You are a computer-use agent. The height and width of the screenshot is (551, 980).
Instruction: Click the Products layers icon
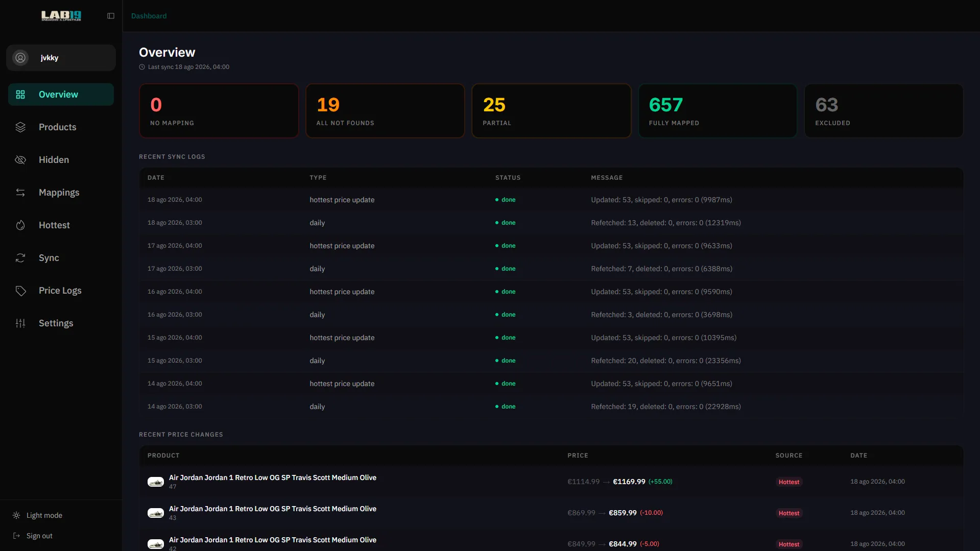[20, 127]
